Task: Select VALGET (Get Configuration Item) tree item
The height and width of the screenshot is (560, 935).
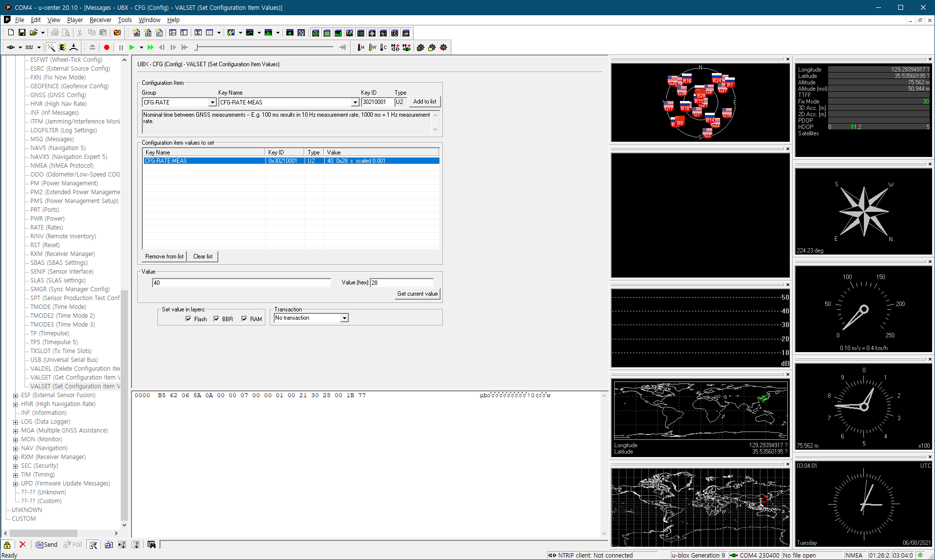Action: [75, 378]
